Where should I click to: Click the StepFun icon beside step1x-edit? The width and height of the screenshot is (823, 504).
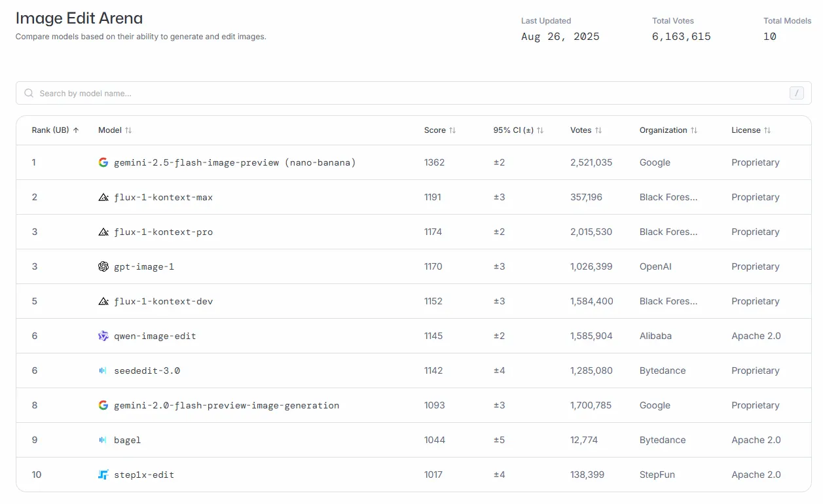pos(103,475)
